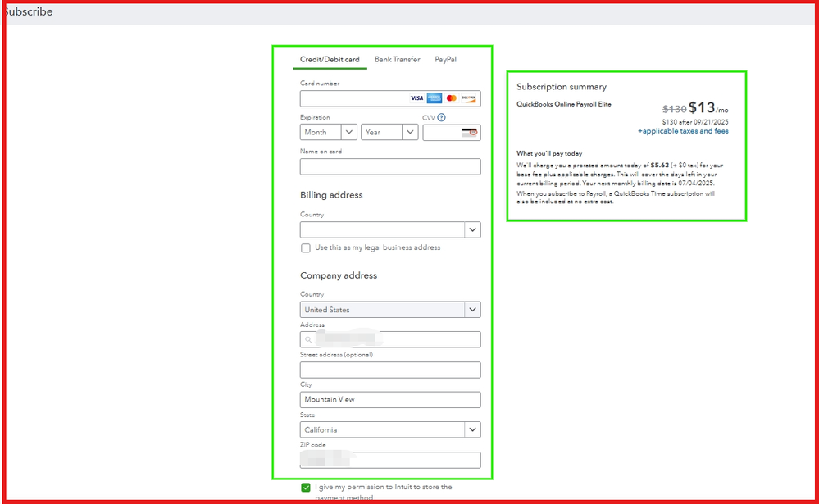819x504 pixels.
Task: Click the Mastercard logo
Action: coord(452,98)
